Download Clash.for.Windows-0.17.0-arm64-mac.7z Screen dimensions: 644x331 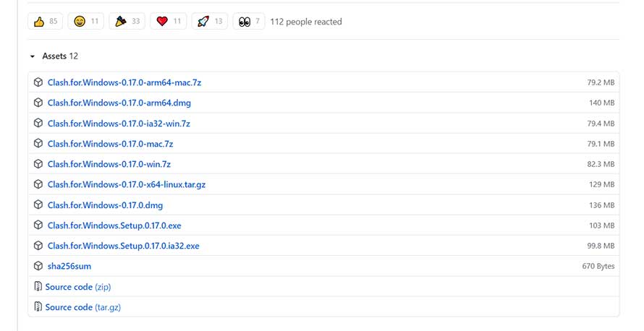[x=124, y=82]
